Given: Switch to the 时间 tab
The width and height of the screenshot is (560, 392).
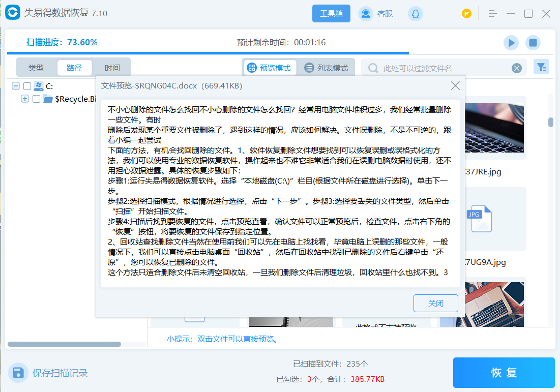Looking at the screenshot, I should point(112,68).
